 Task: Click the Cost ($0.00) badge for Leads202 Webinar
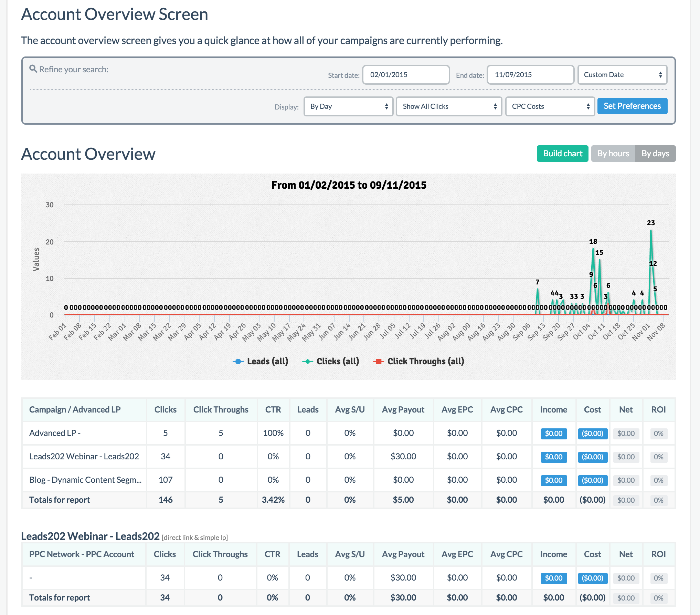tap(592, 457)
